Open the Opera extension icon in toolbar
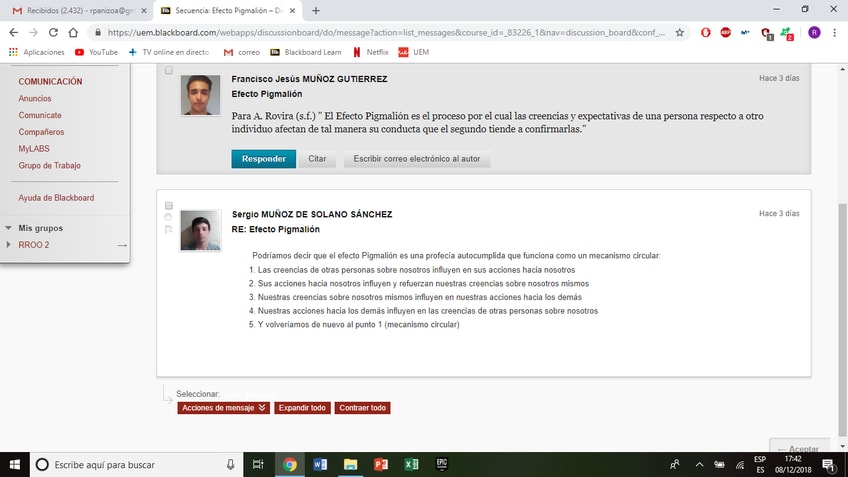The width and height of the screenshot is (848, 477). click(x=706, y=32)
